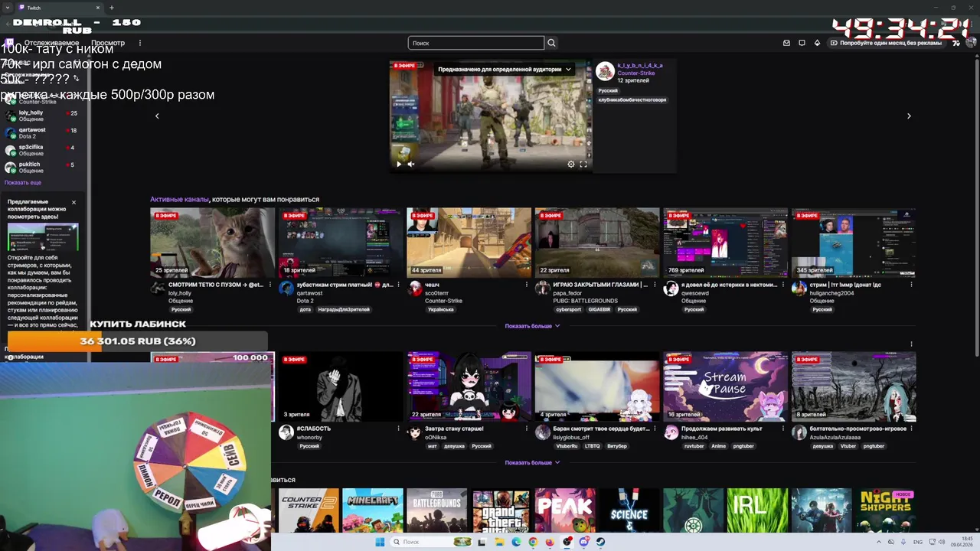980x551 pixels.
Task: Expand the Предназначено для определенной аудитории dropdown
Action: tap(505, 69)
